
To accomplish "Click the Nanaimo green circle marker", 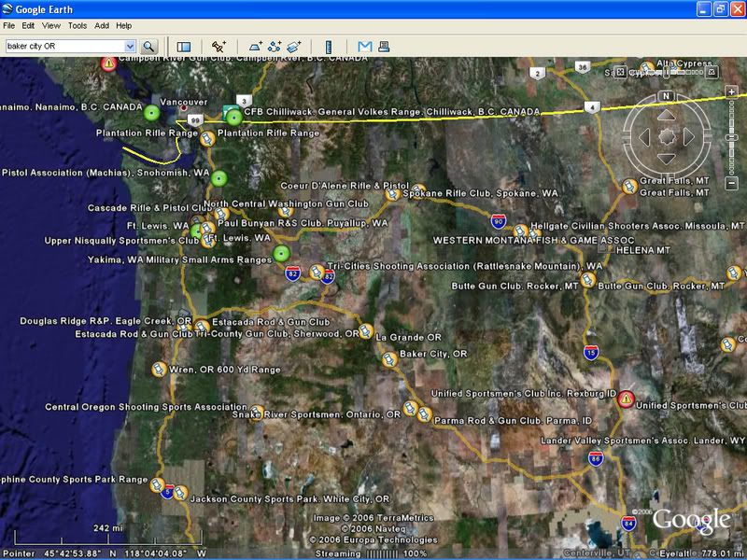I will tap(152, 113).
